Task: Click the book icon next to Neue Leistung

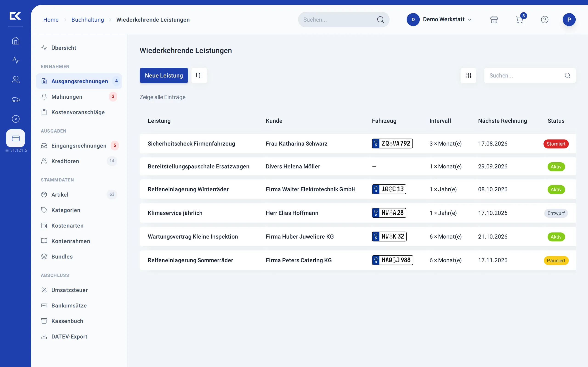Action: 199,75
